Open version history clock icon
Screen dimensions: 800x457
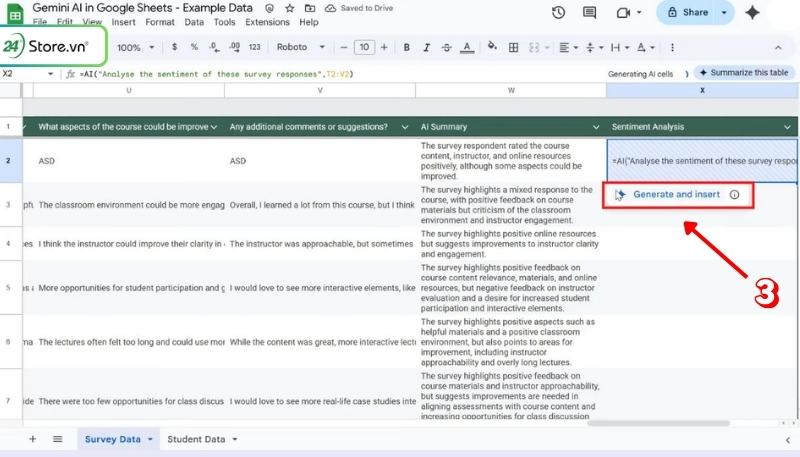point(558,13)
